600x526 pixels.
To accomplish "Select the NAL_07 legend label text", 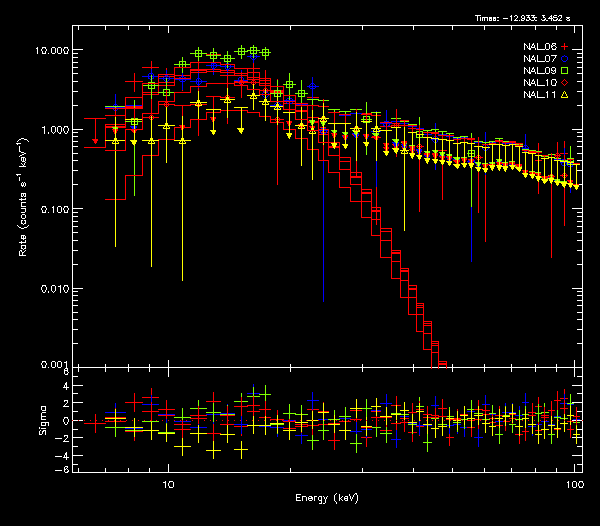I will click(539, 59).
